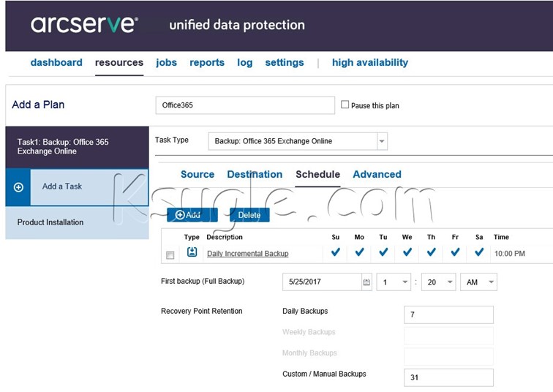Screen dimensions: 553x392
Task: Switch to the Advanced tab
Action: pyautogui.click(x=377, y=174)
